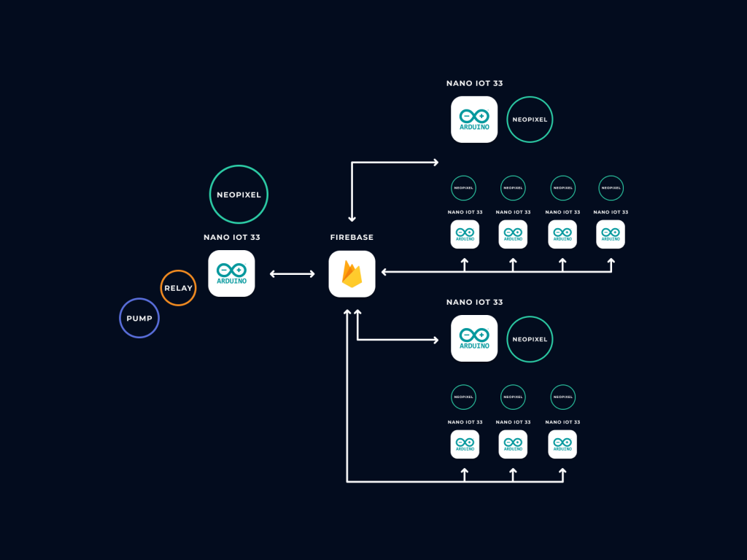The image size is (747, 560).
Task: Click the large Arduino icon at bottom right
Action: (x=474, y=338)
